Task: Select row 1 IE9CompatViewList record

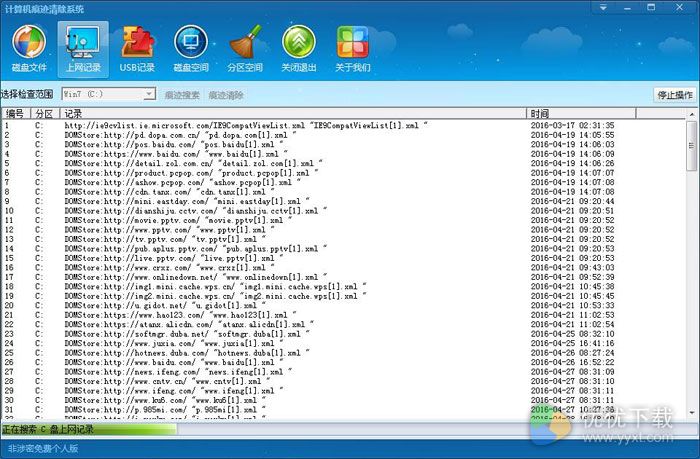Action: [x=343, y=125]
